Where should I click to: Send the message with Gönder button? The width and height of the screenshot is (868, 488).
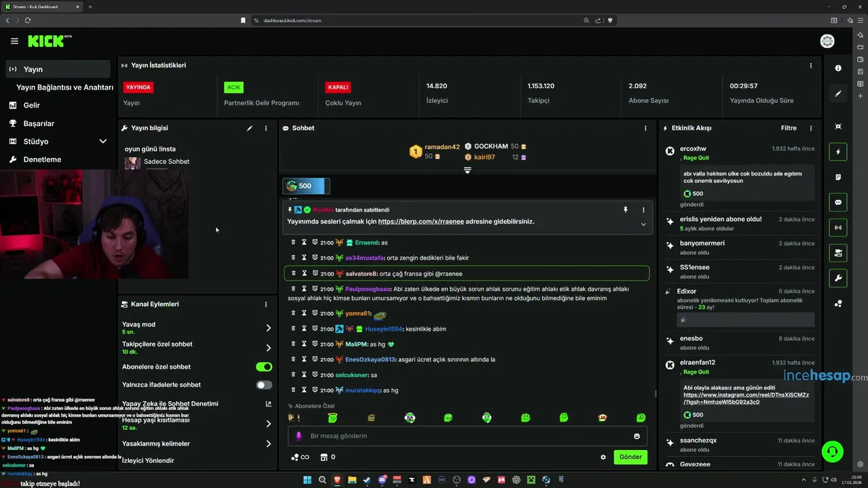(x=631, y=457)
